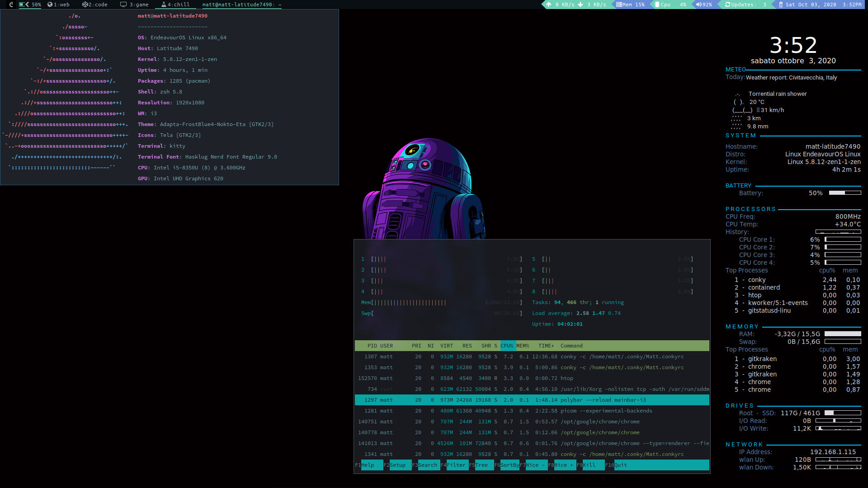
Task: Switch to workspace 1:web
Action: click(59, 5)
